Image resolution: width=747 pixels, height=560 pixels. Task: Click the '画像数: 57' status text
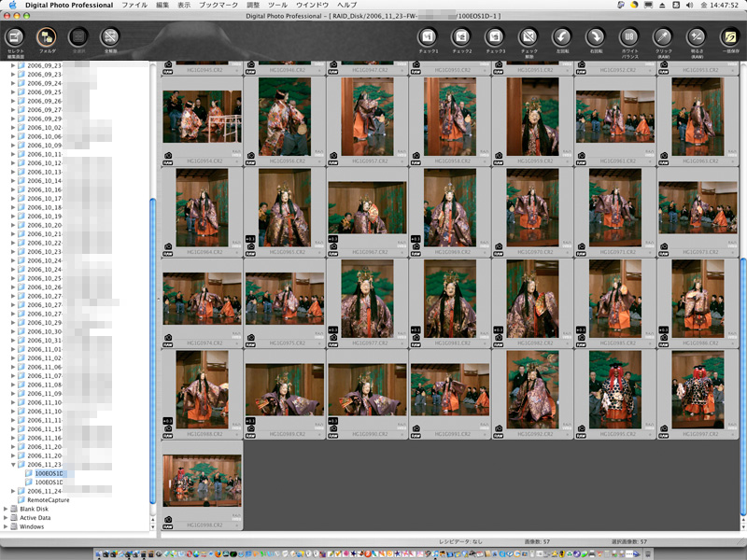[537, 542]
